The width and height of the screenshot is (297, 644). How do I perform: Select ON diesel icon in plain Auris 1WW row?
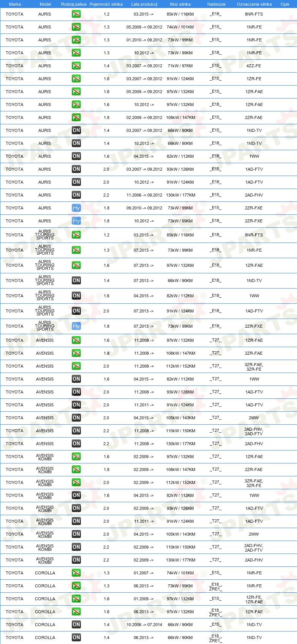coord(76,156)
